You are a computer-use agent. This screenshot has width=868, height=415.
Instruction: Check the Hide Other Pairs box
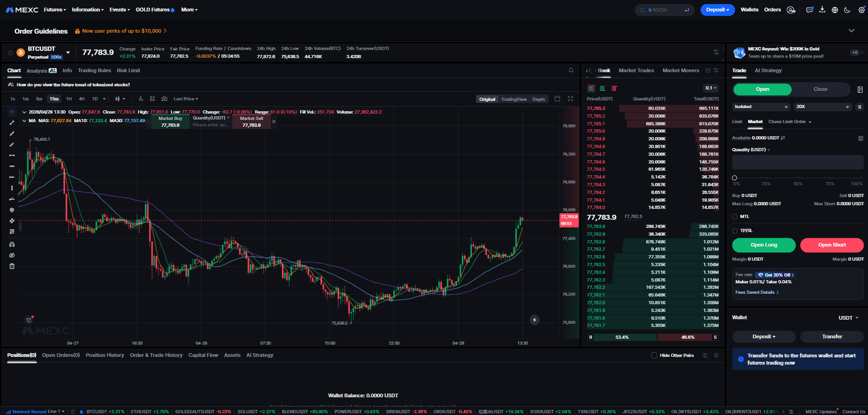click(654, 356)
